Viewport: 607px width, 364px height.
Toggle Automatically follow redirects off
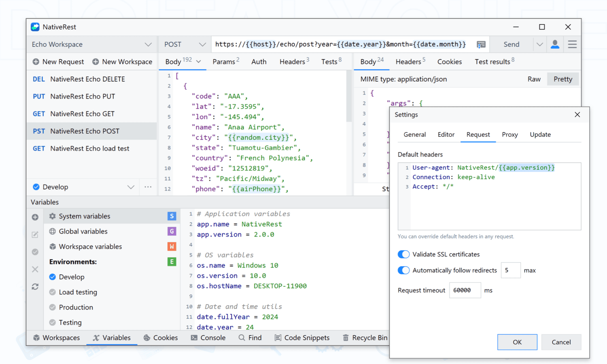point(403,271)
